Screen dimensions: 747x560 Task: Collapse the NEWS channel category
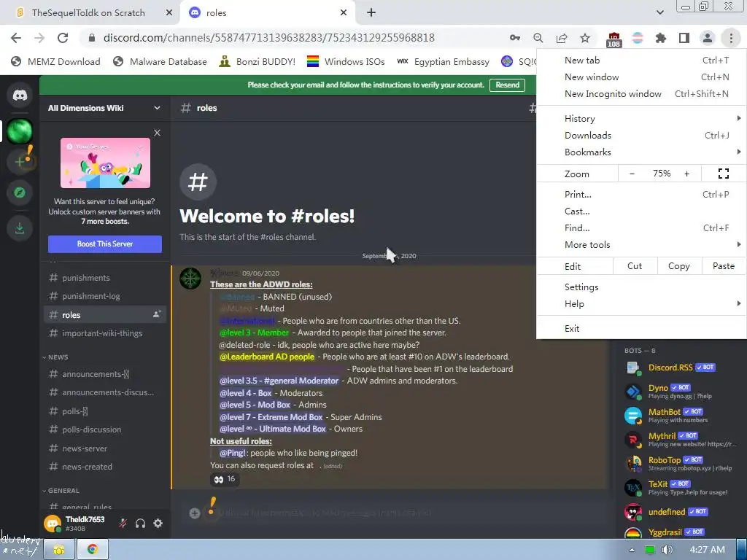[55, 357]
